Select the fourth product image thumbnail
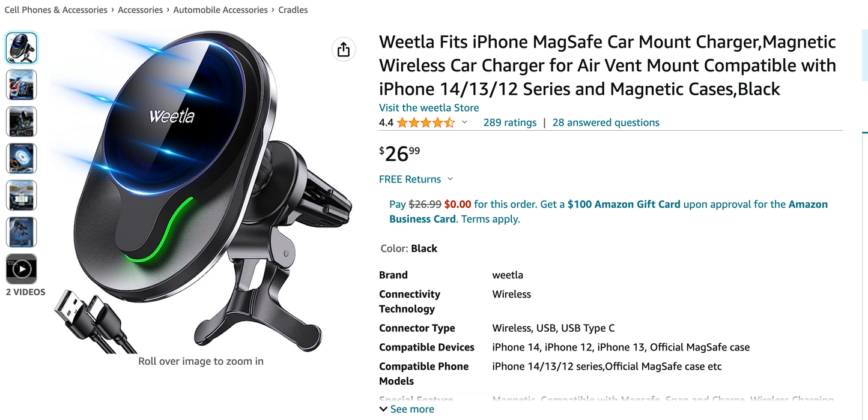The image size is (868, 420). [22, 158]
